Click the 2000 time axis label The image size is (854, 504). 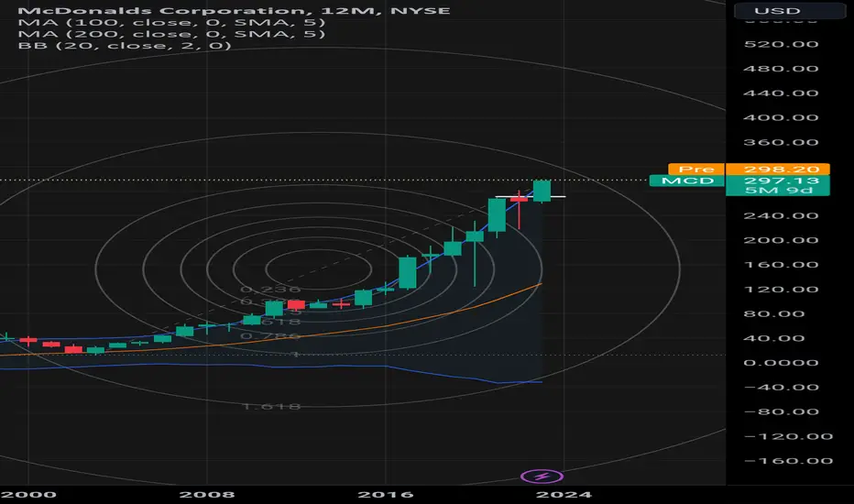(x=28, y=495)
